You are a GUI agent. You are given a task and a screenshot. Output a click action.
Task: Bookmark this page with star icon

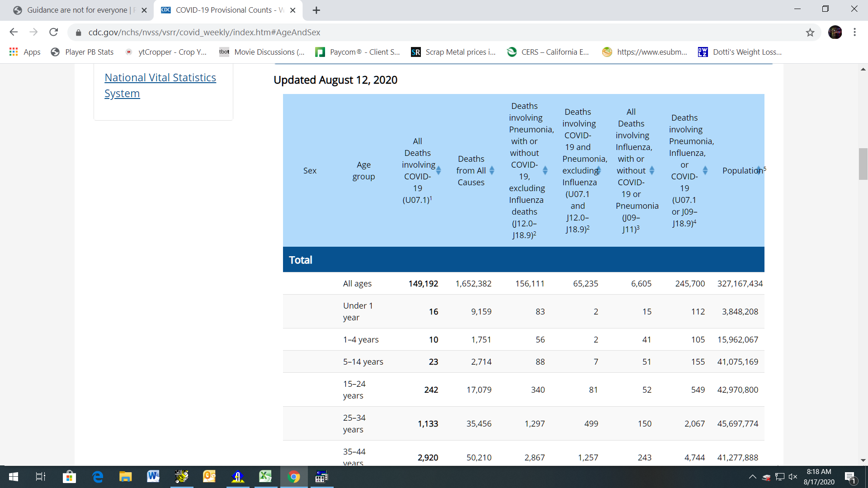[x=810, y=32]
